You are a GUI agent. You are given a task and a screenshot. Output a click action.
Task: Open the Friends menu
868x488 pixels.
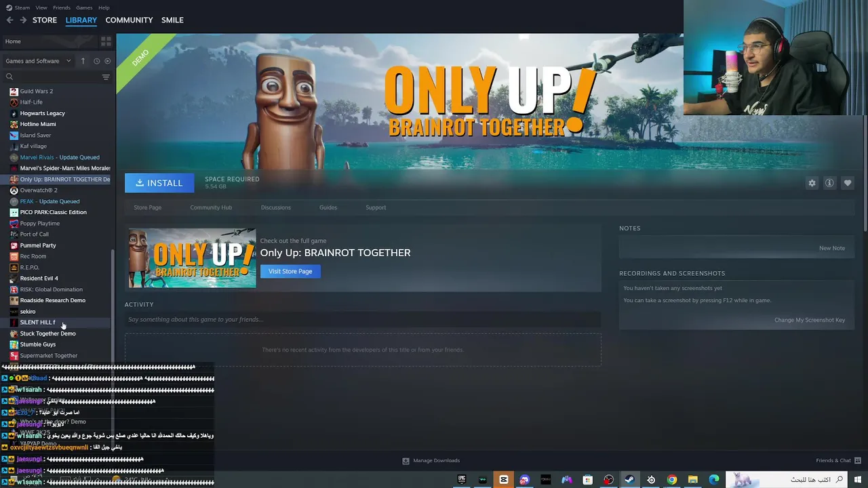click(x=62, y=7)
